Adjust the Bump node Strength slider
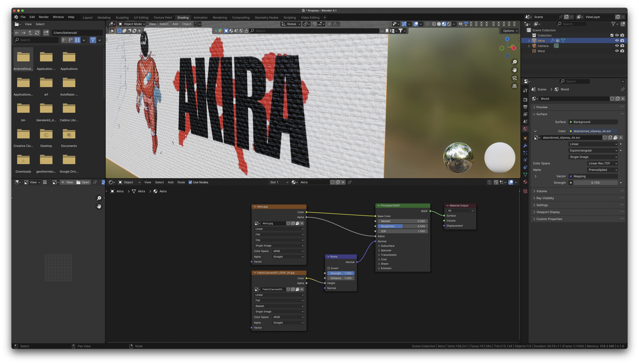The image size is (639, 364). pyautogui.click(x=341, y=273)
